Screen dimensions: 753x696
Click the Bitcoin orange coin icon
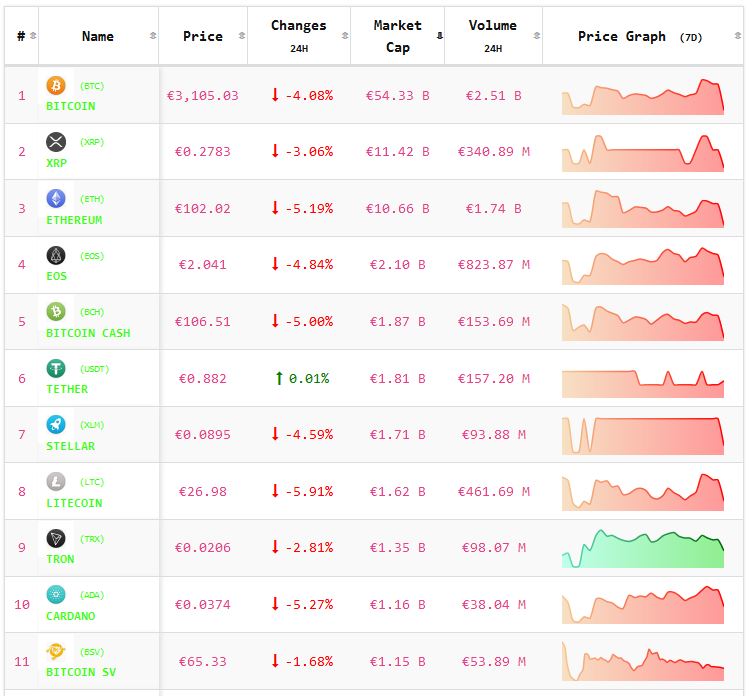56,86
